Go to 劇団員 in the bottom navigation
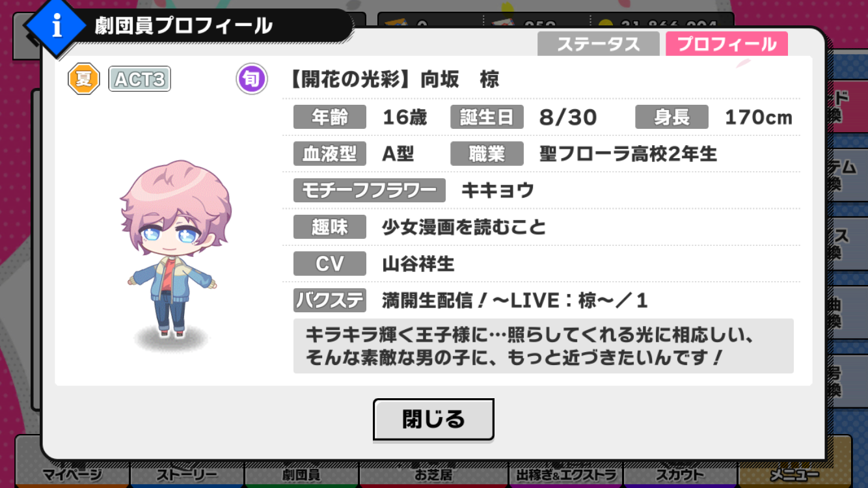This screenshot has width=868, height=488. tap(301, 474)
